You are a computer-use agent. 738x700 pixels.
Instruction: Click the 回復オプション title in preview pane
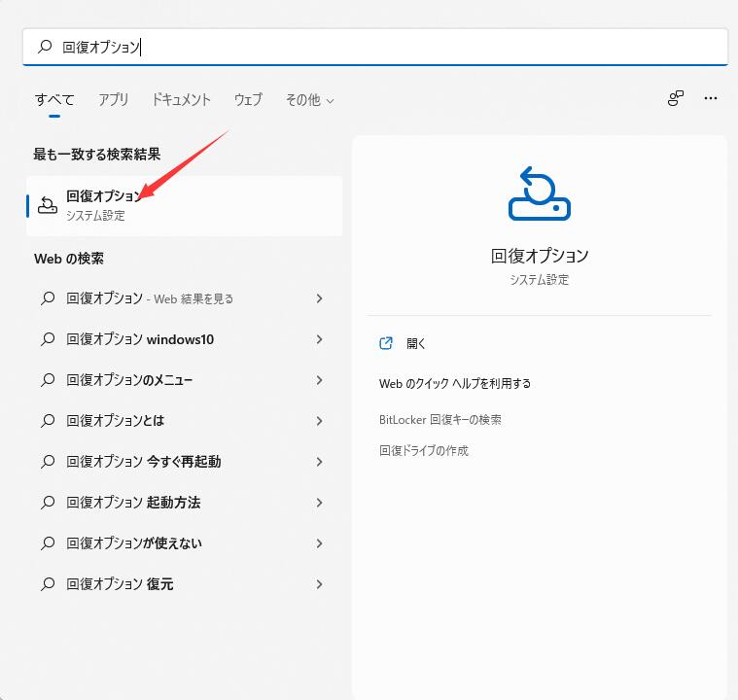540,256
